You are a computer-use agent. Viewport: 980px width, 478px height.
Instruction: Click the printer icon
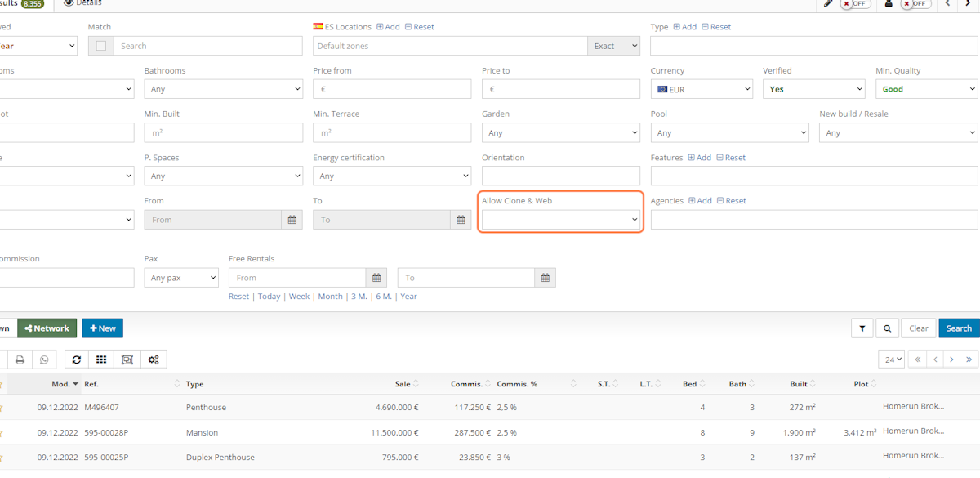pos(20,360)
